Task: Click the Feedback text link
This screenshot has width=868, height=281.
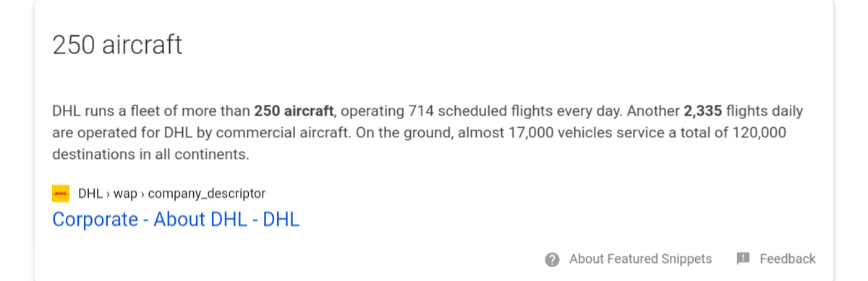Action: pyautogui.click(x=788, y=259)
